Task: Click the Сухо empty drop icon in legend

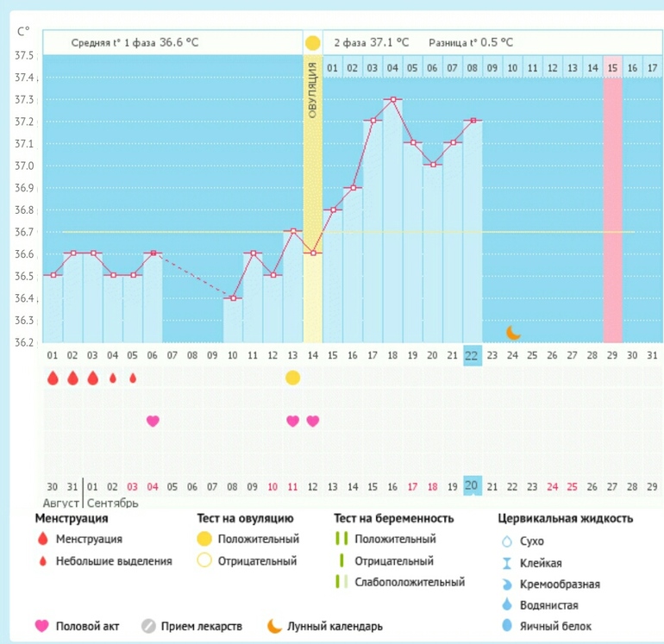Action: tap(507, 541)
